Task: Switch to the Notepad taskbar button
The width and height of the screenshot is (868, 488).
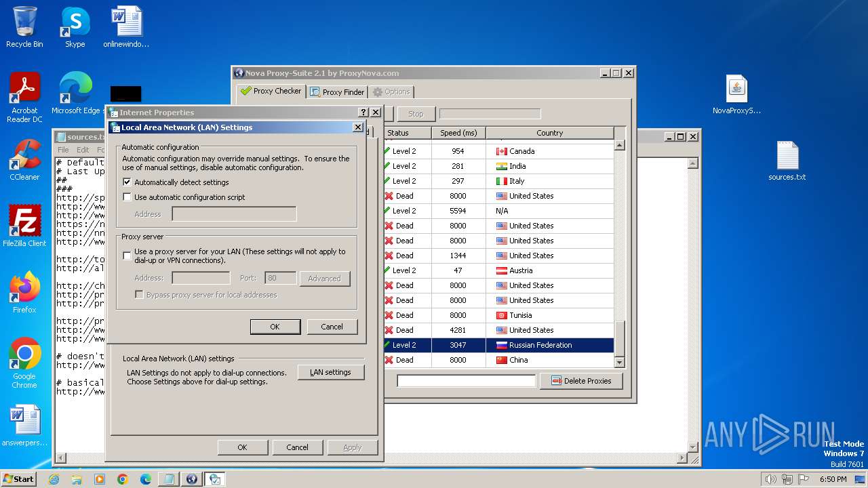Action: (x=168, y=479)
